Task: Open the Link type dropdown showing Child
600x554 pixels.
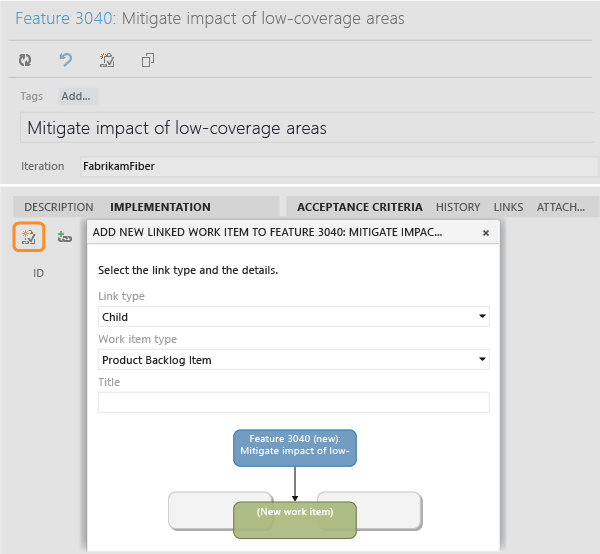Action: pyautogui.click(x=293, y=316)
